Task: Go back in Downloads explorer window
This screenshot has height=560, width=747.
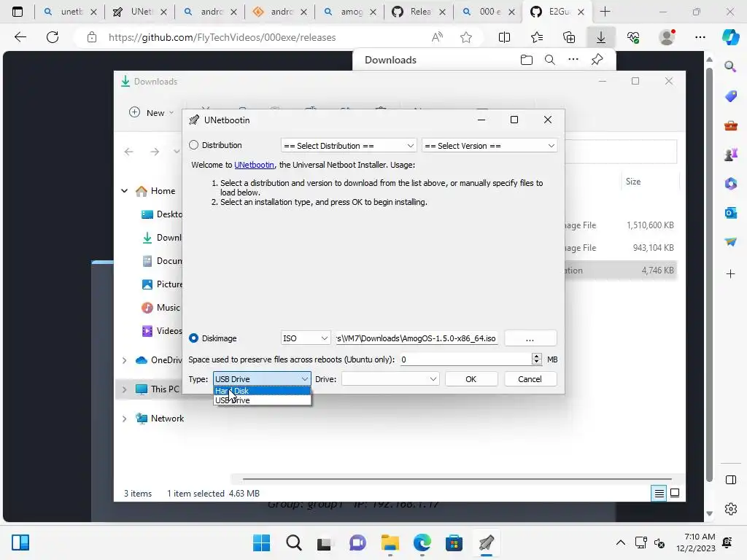Action: [128, 152]
